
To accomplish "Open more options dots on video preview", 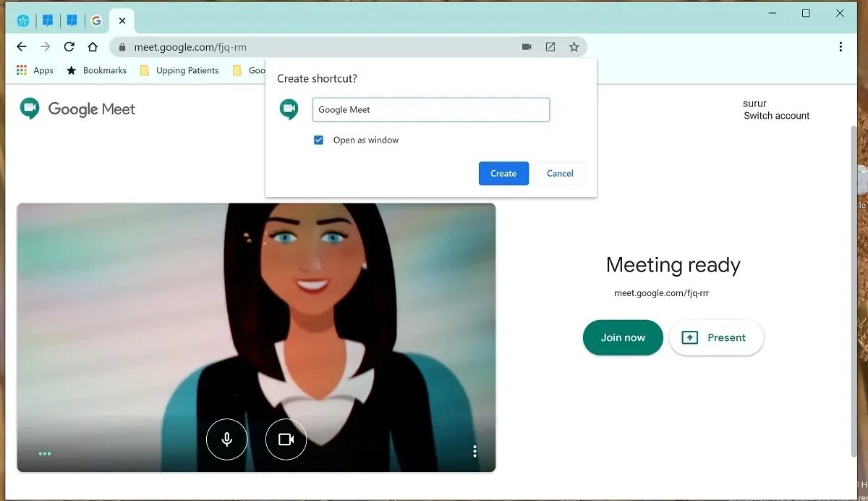I will point(475,451).
